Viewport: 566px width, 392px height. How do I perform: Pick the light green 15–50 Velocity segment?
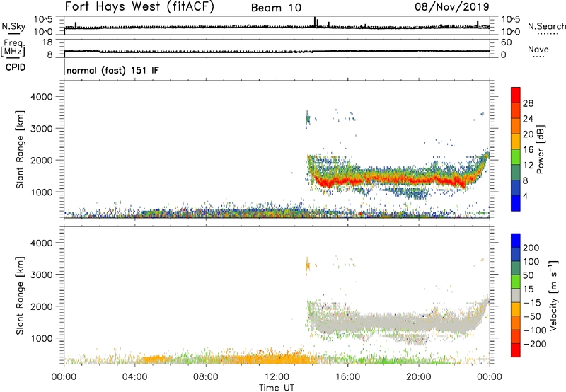pyautogui.click(x=516, y=282)
